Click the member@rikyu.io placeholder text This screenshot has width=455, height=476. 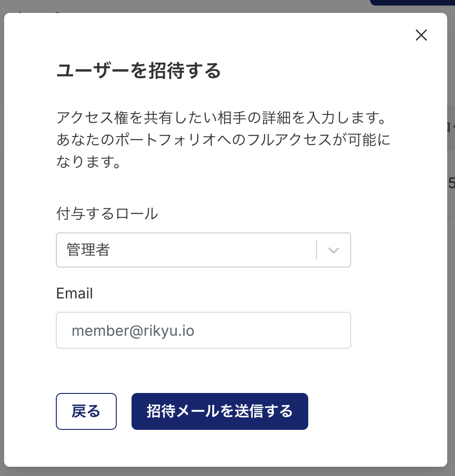tap(133, 331)
